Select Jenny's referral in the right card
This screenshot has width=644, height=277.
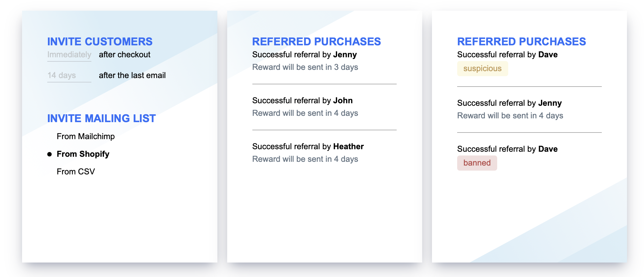tap(529, 109)
